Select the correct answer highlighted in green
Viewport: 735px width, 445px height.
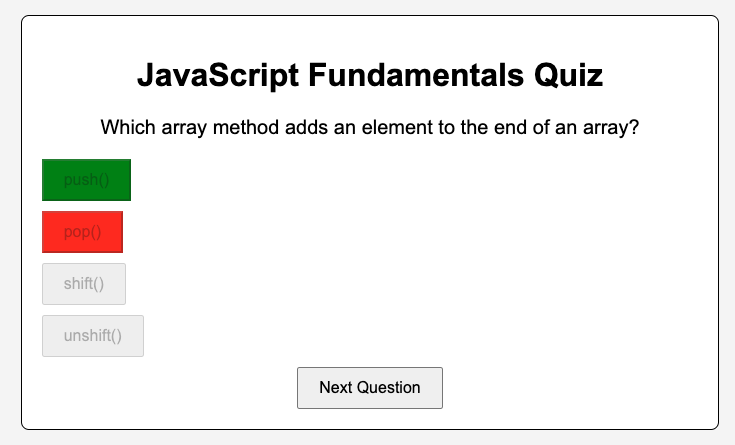pyautogui.click(x=86, y=180)
